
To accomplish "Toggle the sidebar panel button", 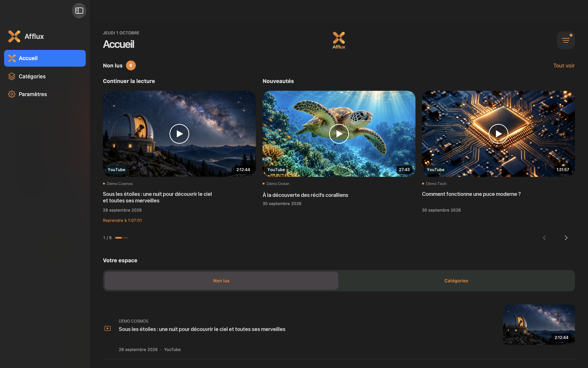I will (79, 11).
